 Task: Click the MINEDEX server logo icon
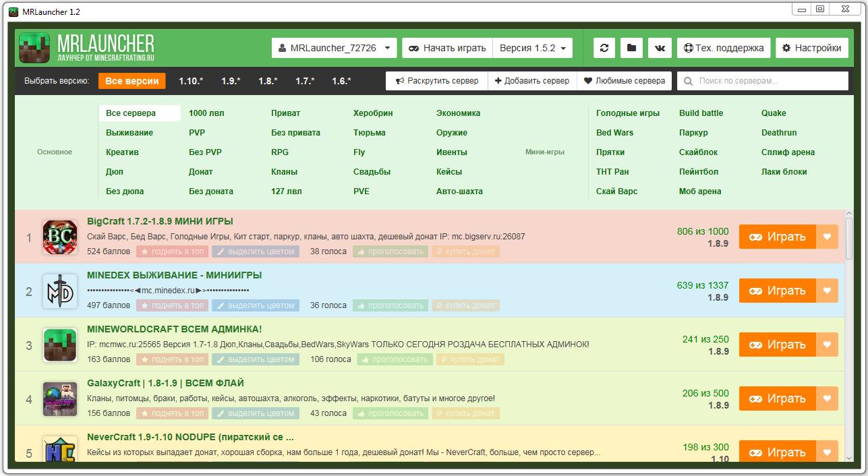coord(59,291)
